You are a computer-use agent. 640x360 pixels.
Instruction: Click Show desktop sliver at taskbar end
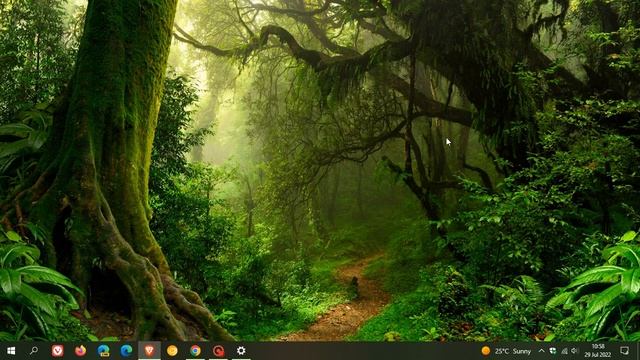pos(638,351)
